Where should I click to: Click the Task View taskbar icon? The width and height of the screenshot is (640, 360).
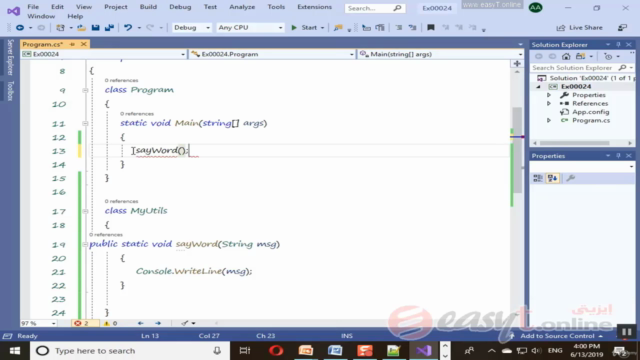244,351
